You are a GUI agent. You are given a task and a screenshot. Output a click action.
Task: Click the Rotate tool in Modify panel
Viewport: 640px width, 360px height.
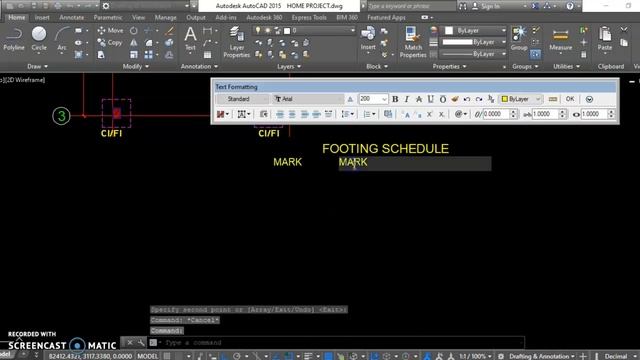[x=133, y=31]
